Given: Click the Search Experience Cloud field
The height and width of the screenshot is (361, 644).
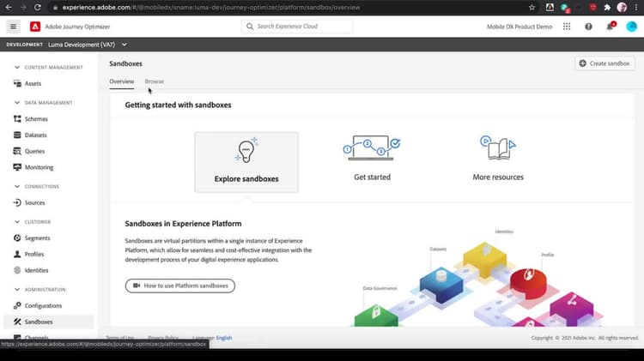Looking at the screenshot, I should point(297,27).
